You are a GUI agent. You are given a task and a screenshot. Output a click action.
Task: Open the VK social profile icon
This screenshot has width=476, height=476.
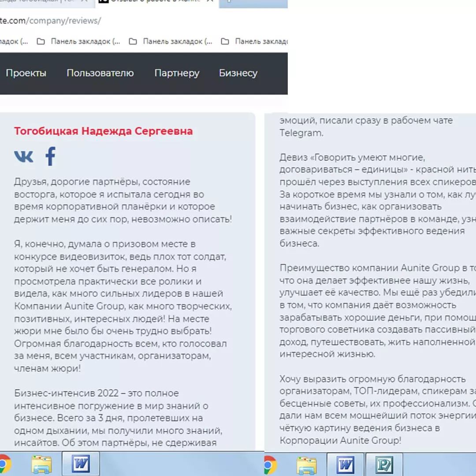coord(24,156)
